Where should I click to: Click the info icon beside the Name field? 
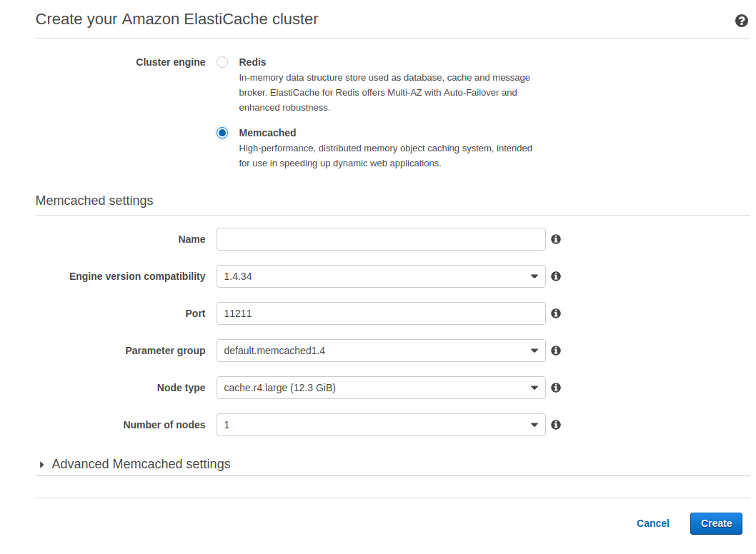[x=556, y=239]
